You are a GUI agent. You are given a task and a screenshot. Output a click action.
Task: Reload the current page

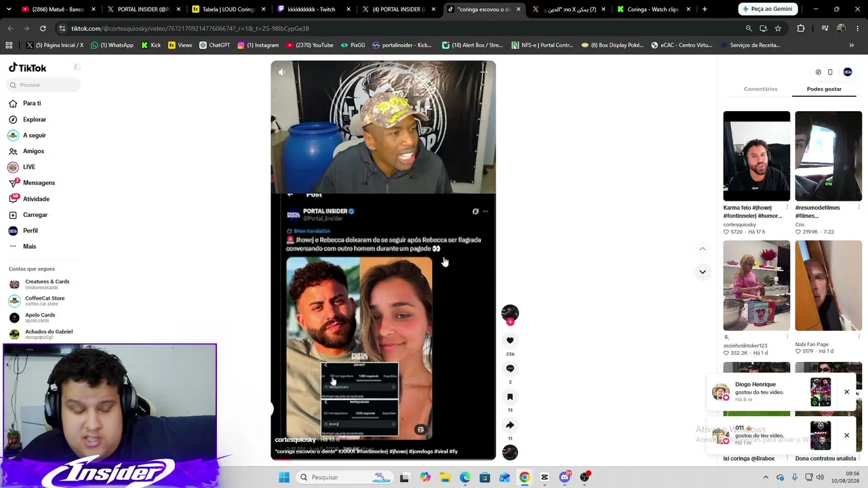pos(43,28)
